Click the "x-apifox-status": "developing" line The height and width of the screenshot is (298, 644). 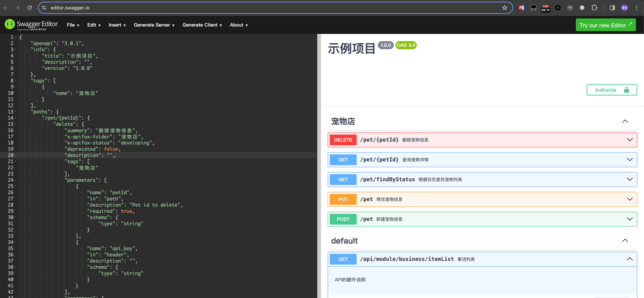[110, 143]
